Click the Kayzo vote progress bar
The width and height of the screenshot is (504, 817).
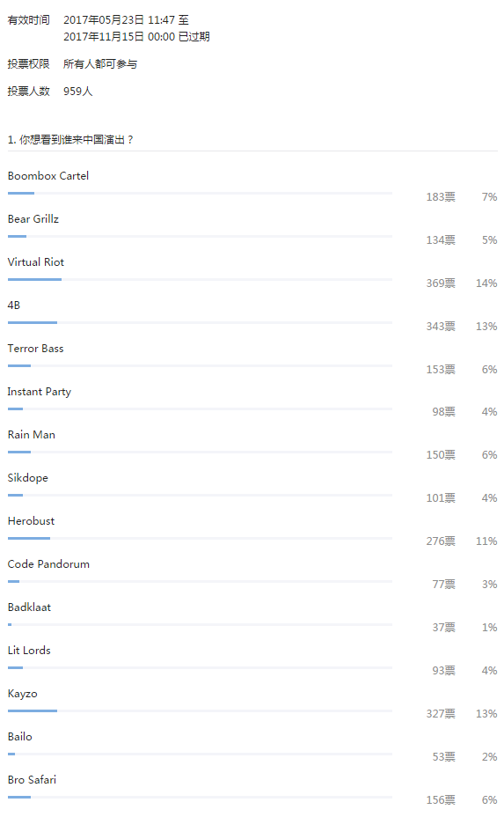pyautogui.click(x=200, y=710)
